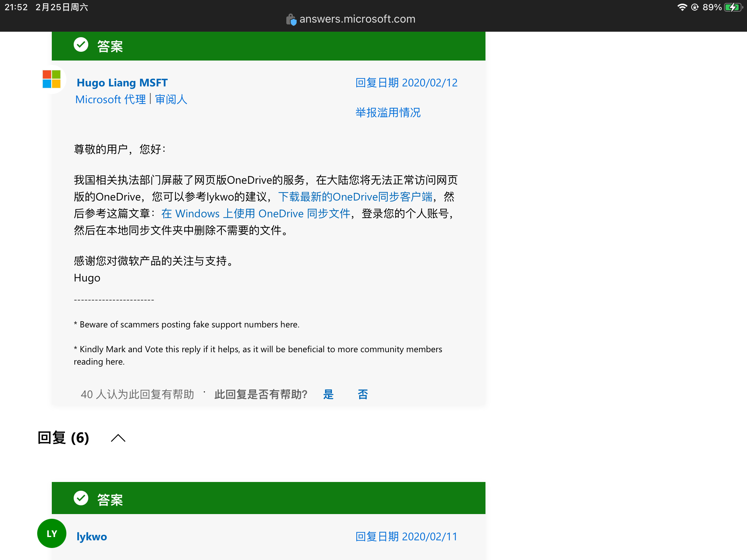Click Hugo Liang's Microsoft logo avatar

(51, 80)
